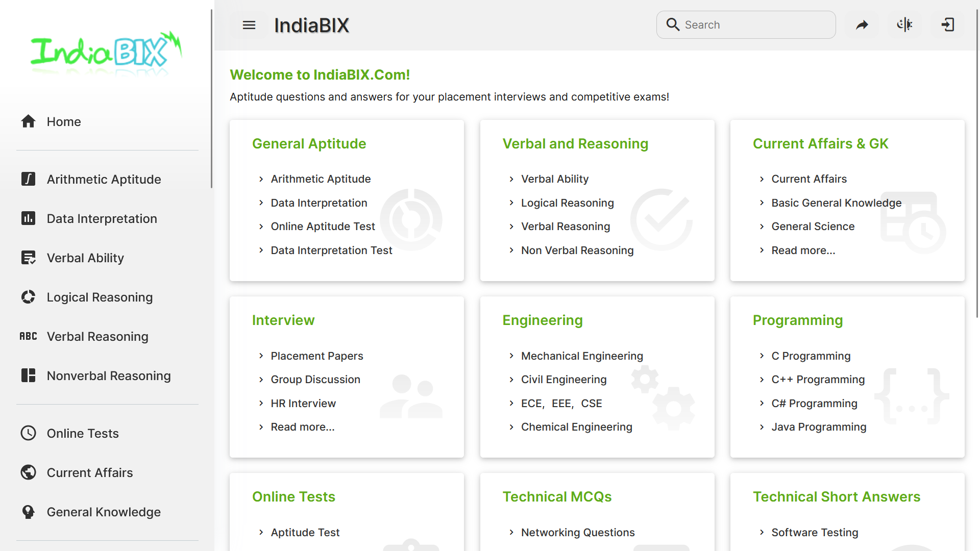Click the Logical Reasoning sidebar icon
This screenshot has width=980, height=551.
[28, 297]
